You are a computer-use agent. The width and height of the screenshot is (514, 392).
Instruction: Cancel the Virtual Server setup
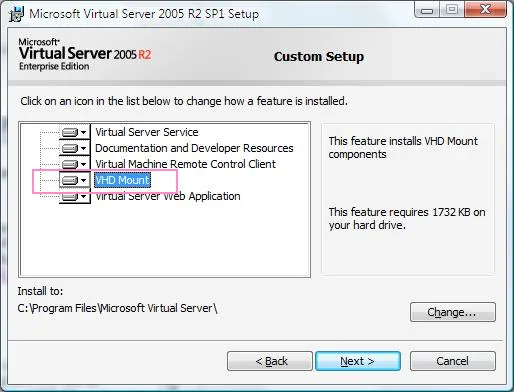(x=453, y=361)
